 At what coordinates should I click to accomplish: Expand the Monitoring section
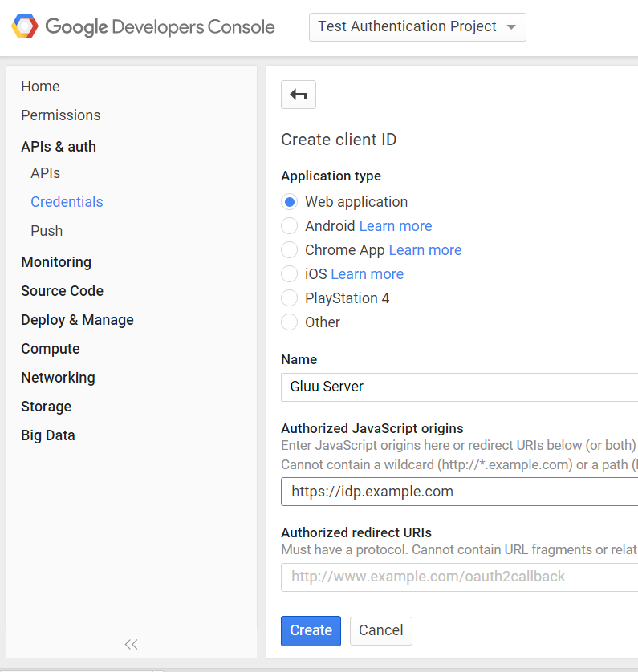tap(56, 262)
